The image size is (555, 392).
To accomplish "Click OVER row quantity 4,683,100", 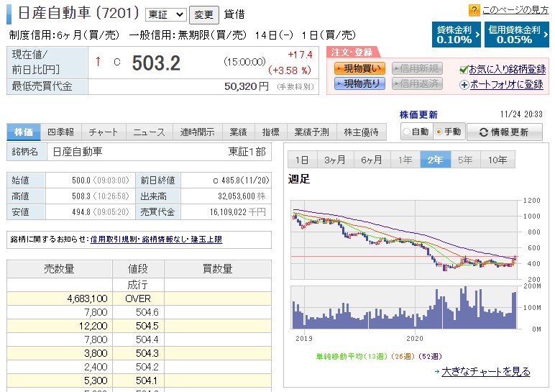I will [x=87, y=298].
